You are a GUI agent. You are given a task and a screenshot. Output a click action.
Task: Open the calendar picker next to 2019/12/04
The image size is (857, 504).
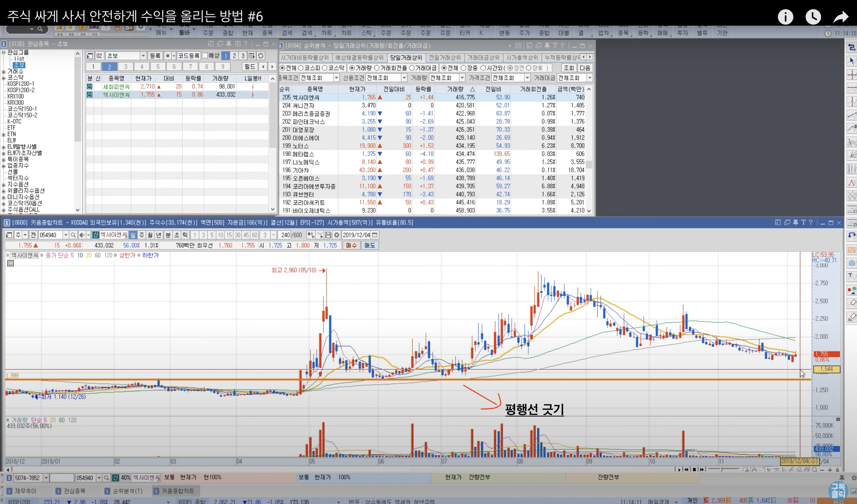tap(375, 235)
